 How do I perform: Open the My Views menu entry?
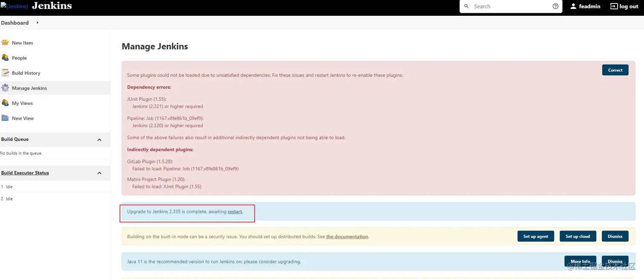pos(22,103)
